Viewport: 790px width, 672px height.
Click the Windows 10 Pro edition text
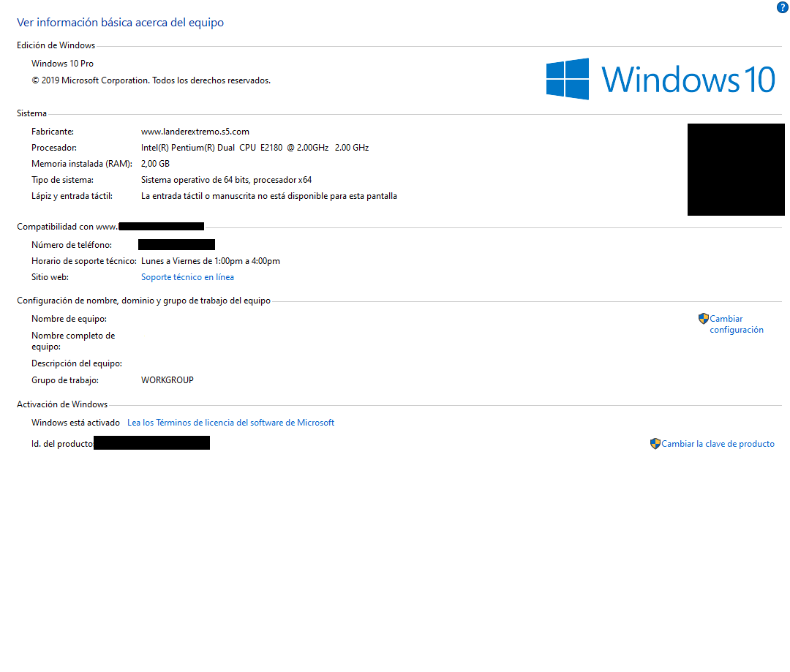pos(62,64)
